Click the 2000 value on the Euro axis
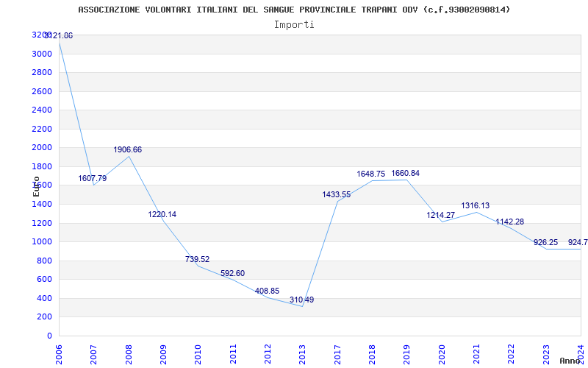Image resolution: width=588 pixels, height=368 pixels. pyautogui.click(x=42, y=148)
